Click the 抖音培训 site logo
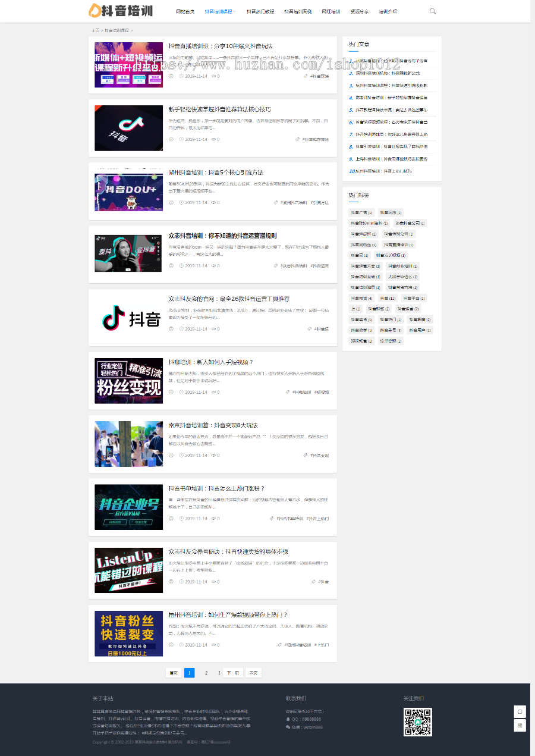Viewport: 535px width, 756px height. coord(121,10)
